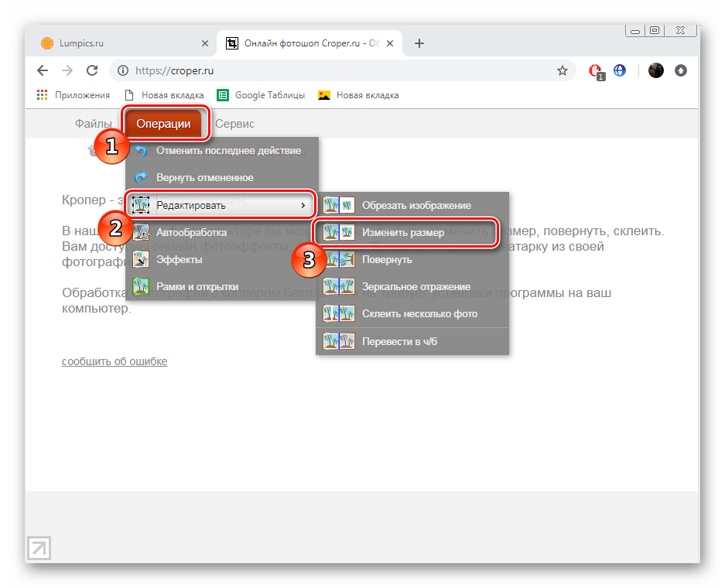725x588 pixels.
Task: Minimize the browser window
Action: [x=635, y=30]
